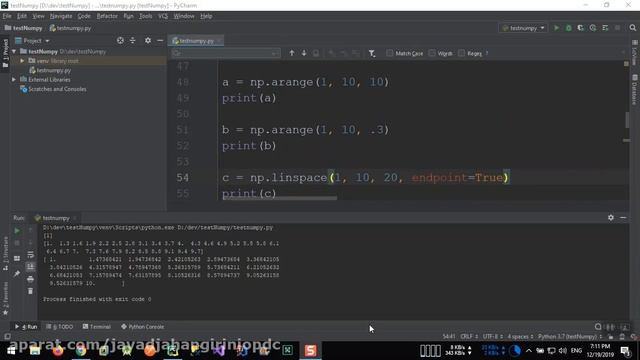640x360 pixels.
Task: Rerun testnumpy in Run panel
Action: [x=17, y=231]
